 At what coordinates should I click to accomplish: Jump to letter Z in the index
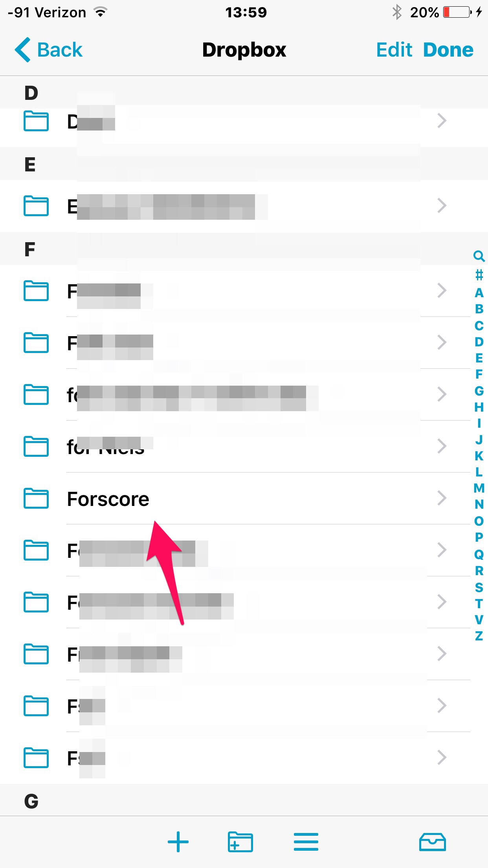pyautogui.click(x=479, y=636)
